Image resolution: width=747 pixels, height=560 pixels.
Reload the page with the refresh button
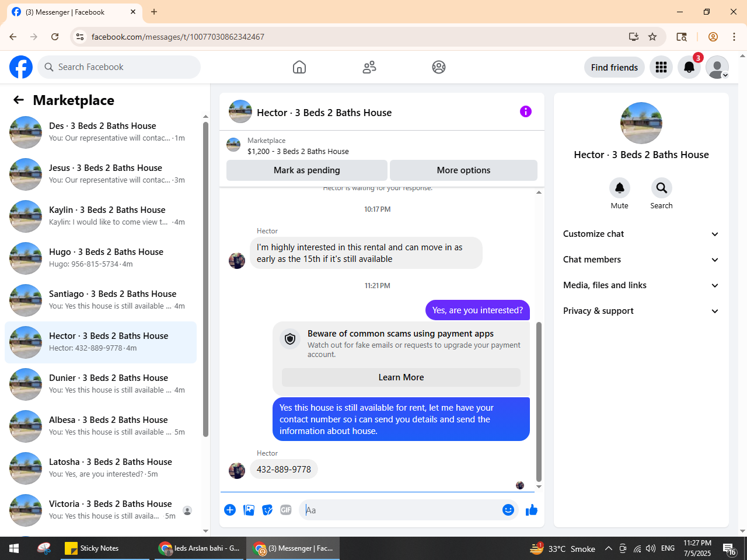(55, 37)
